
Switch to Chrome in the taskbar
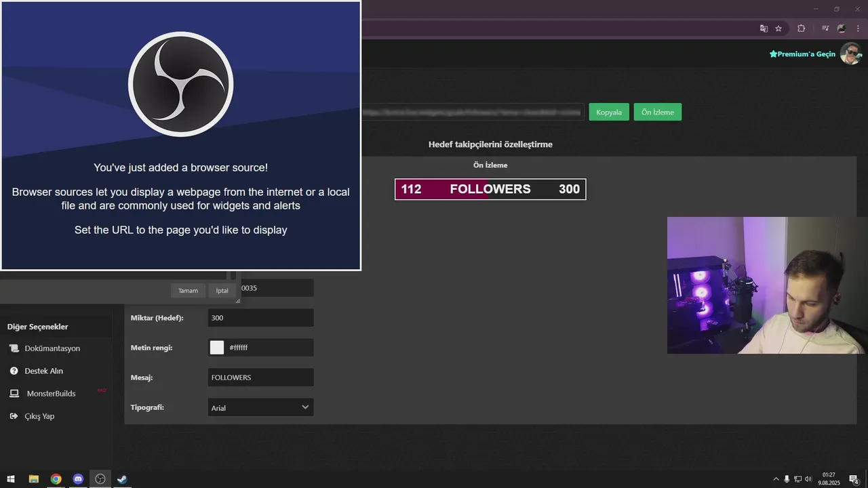pyautogui.click(x=56, y=479)
